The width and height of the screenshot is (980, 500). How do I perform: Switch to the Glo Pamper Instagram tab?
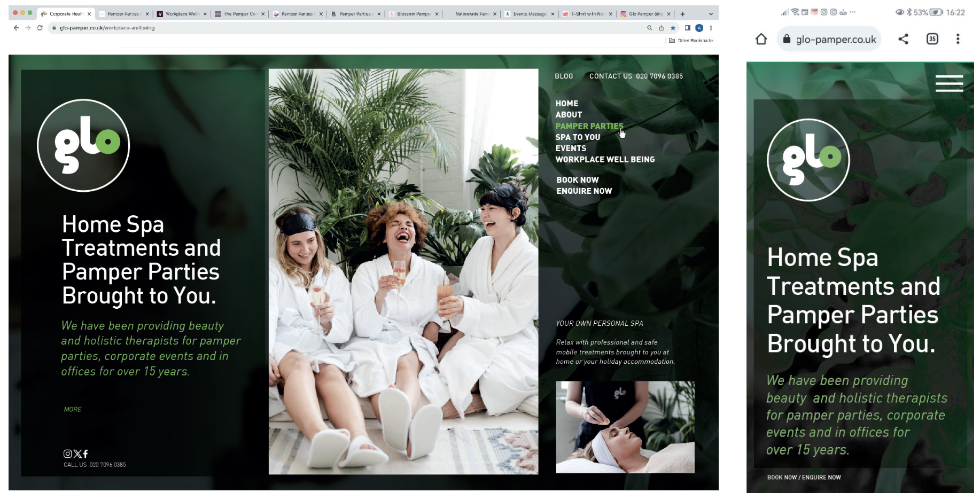(644, 14)
